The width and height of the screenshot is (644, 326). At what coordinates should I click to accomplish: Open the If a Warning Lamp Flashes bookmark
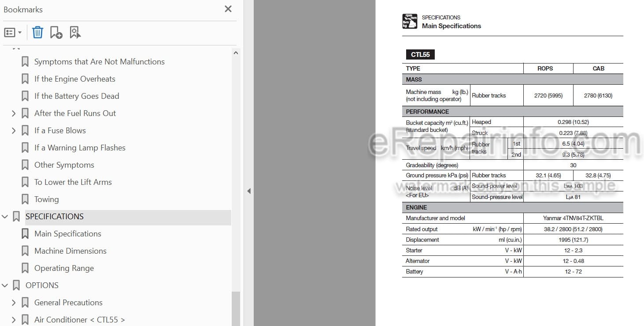(80, 148)
